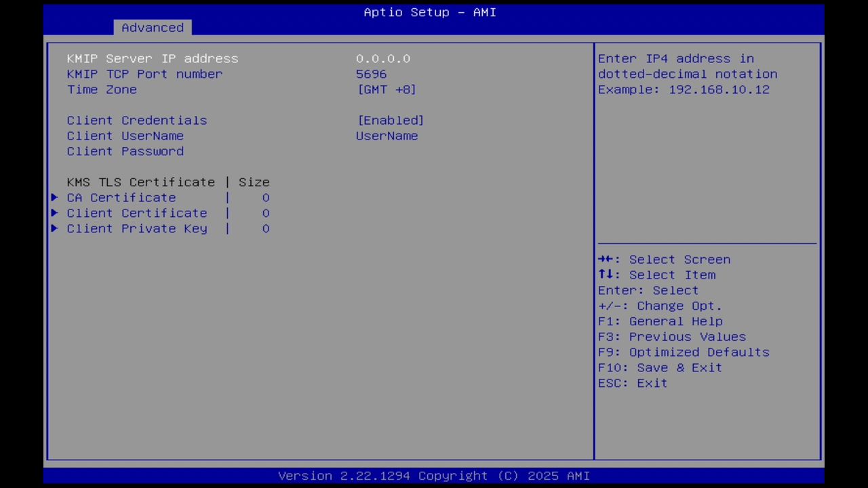Select the Advanced tab

pos(152,27)
